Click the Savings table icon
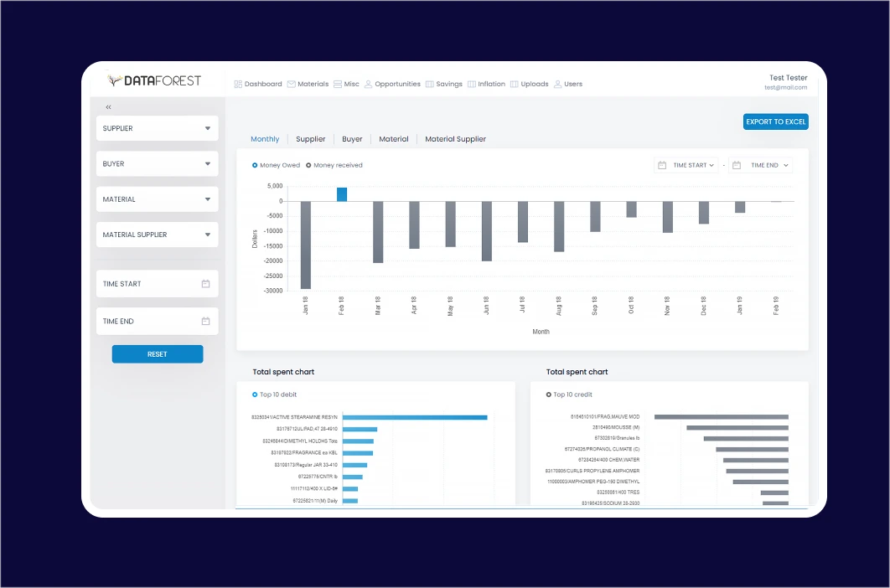 pyautogui.click(x=428, y=84)
